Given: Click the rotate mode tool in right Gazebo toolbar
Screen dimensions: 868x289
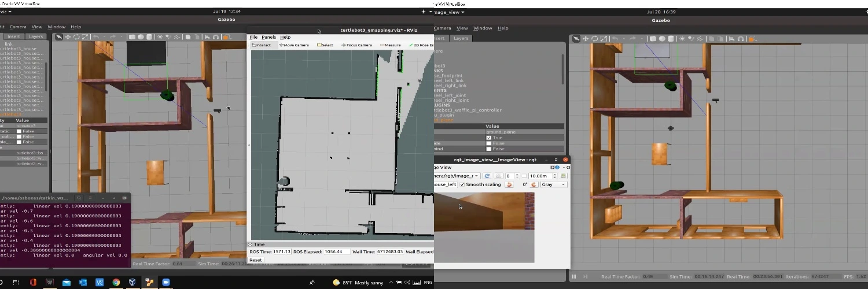Looking at the screenshot, I should 594,39.
